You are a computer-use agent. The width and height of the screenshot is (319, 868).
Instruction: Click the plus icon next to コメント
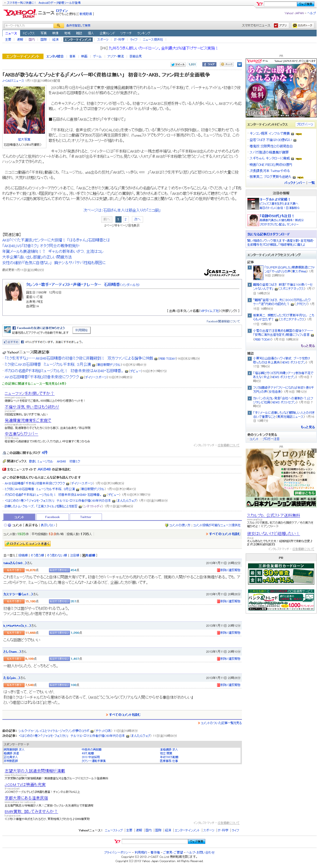[5, 525]
